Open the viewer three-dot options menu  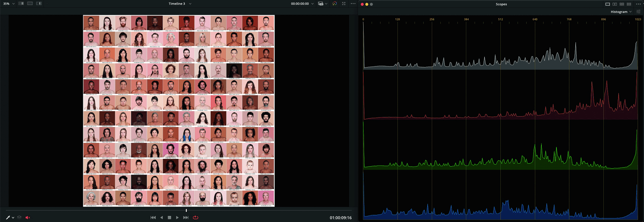(x=353, y=4)
